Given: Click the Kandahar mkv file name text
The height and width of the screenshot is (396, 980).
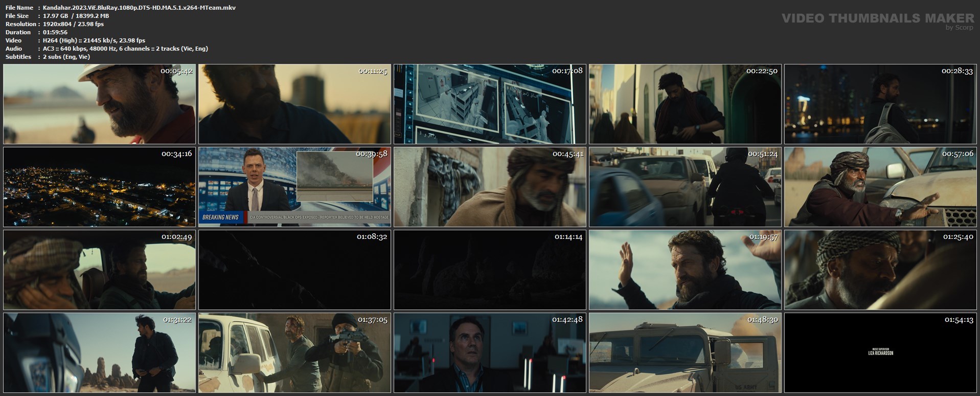Looking at the screenshot, I should click(x=139, y=8).
